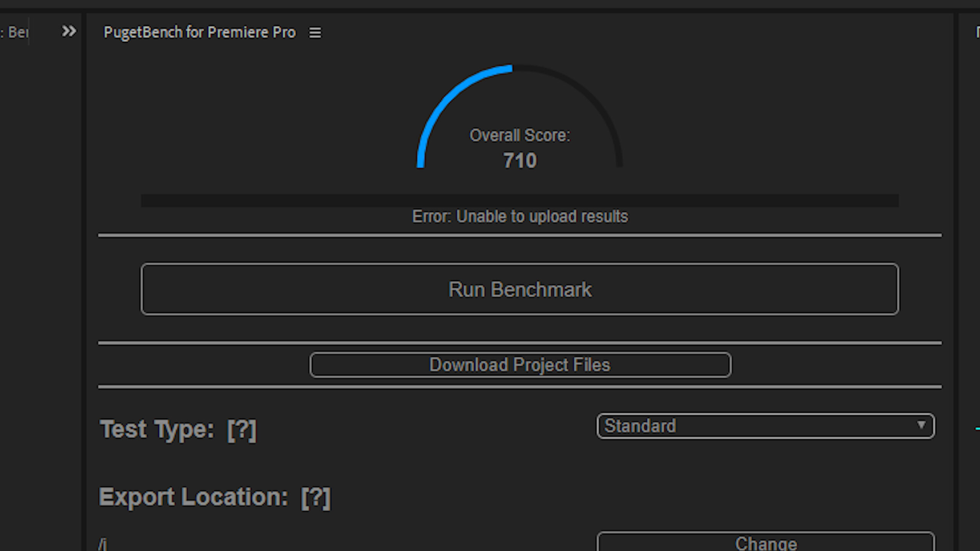
Task: Click the benchmark progress bar
Action: [520, 201]
